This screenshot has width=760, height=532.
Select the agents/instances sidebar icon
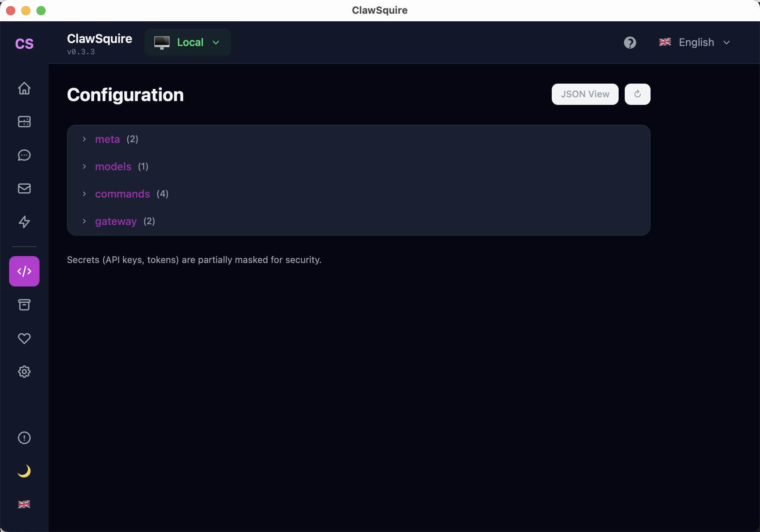(x=24, y=122)
